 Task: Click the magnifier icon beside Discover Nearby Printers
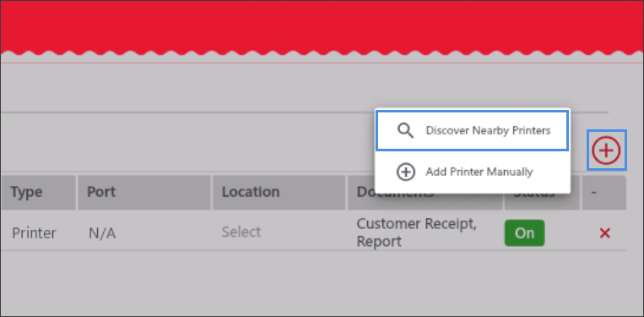(x=405, y=131)
